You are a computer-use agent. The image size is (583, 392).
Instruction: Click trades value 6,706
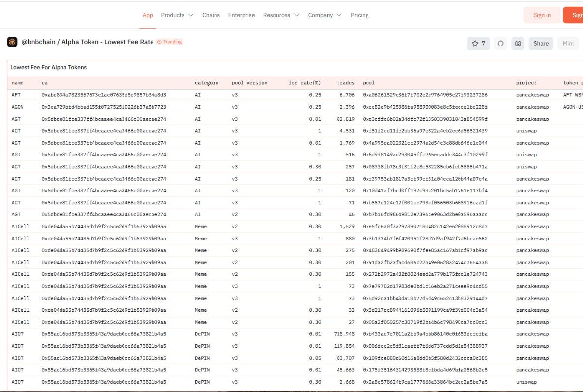tap(347, 95)
